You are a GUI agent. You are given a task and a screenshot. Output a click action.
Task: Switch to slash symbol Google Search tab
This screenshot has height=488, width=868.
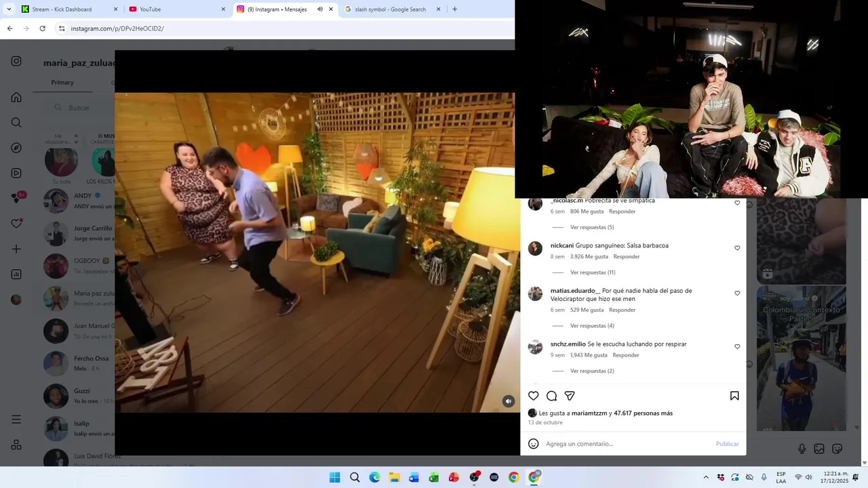[x=393, y=9]
